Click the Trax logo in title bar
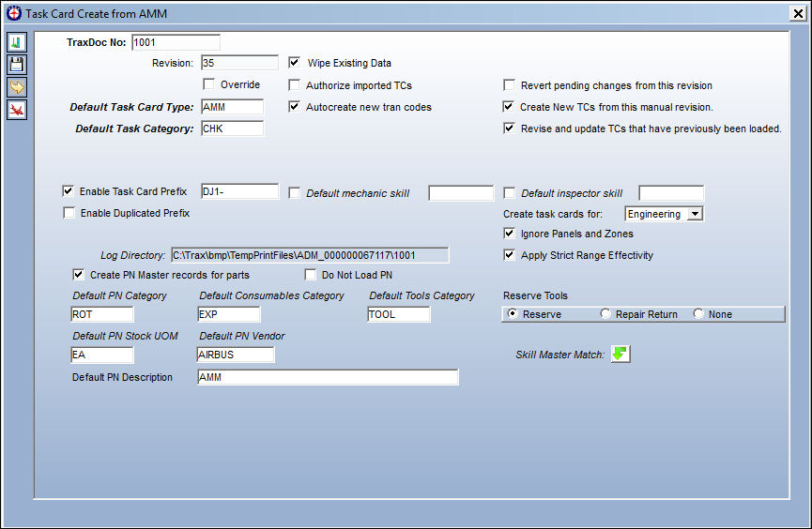This screenshot has width=812, height=529. point(14,13)
